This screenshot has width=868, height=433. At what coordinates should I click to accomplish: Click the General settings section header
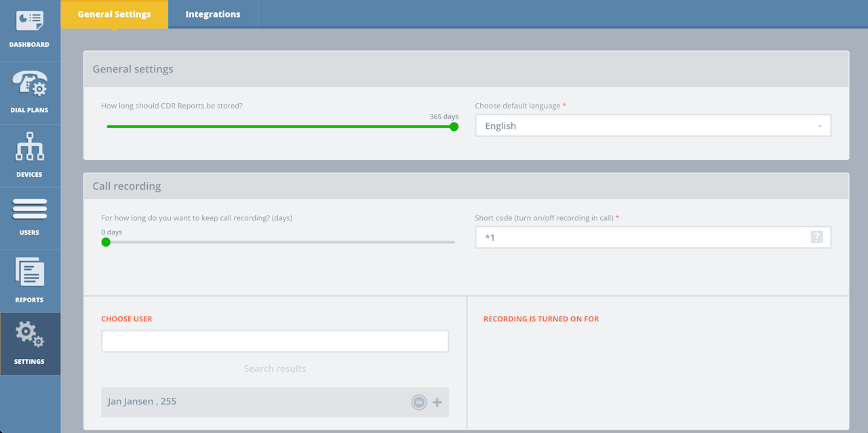pyautogui.click(x=466, y=69)
